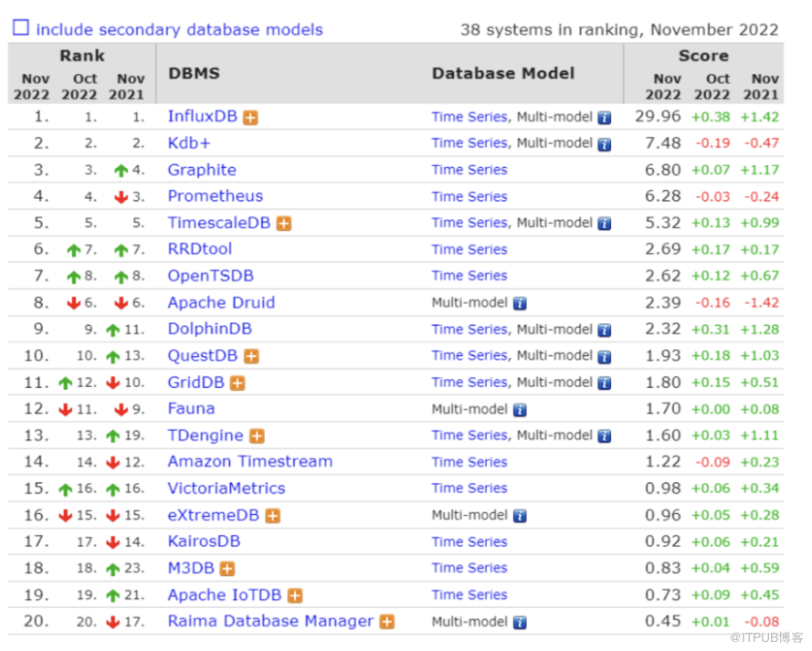Open the RRDtool link
The image size is (812, 651).
click(x=200, y=249)
